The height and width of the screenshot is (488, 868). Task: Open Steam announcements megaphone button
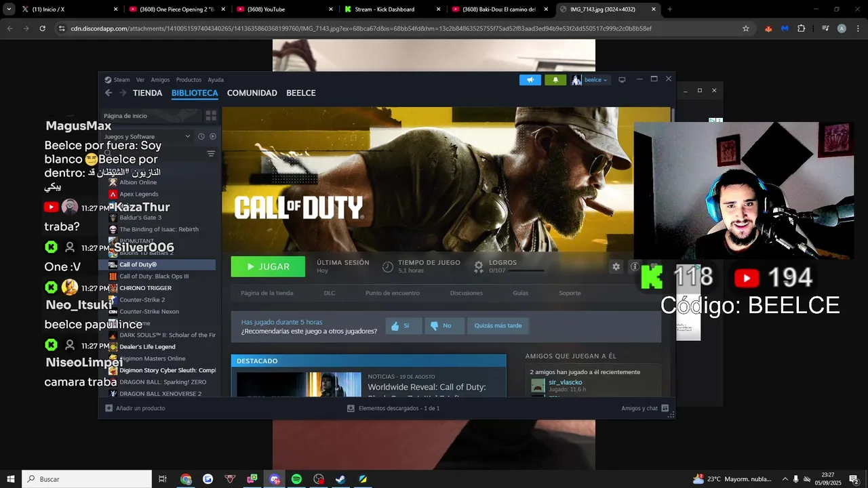(530, 80)
